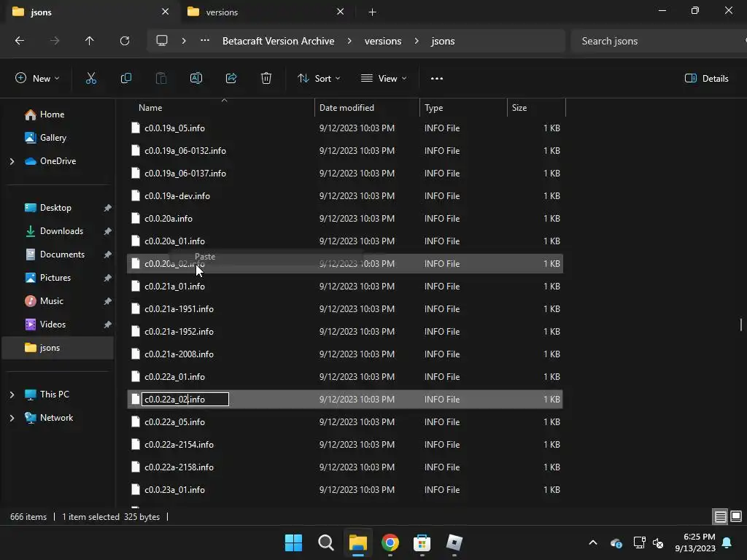Expand the This PC tree node
Image resolution: width=747 pixels, height=560 pixels.
12,394
